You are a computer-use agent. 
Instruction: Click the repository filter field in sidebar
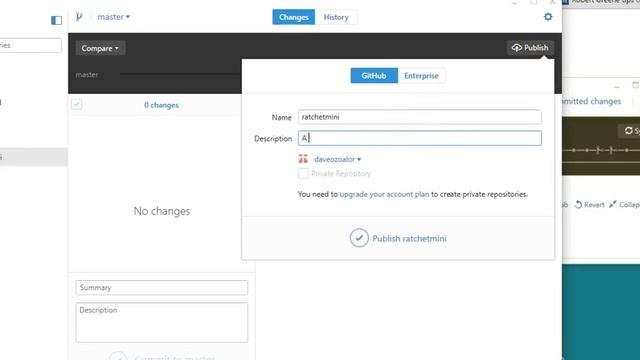pyautogui.click(x=31, y=45)
